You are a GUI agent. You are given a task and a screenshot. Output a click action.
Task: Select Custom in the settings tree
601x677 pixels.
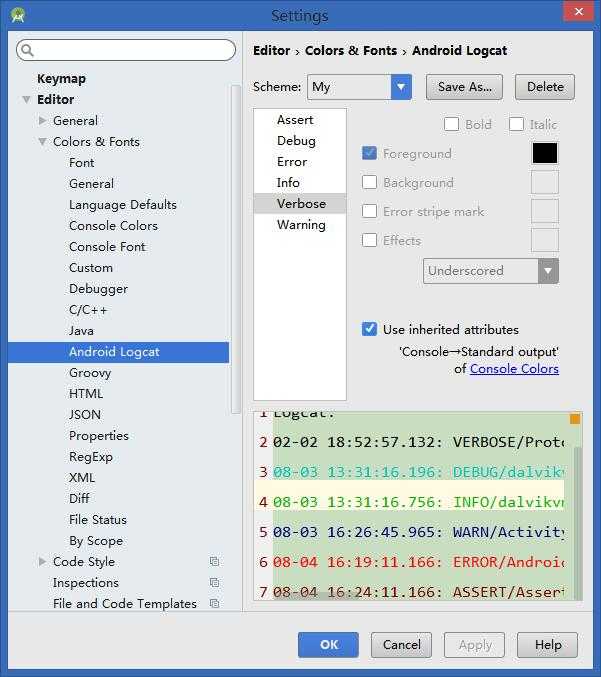(x=91, y=268)
